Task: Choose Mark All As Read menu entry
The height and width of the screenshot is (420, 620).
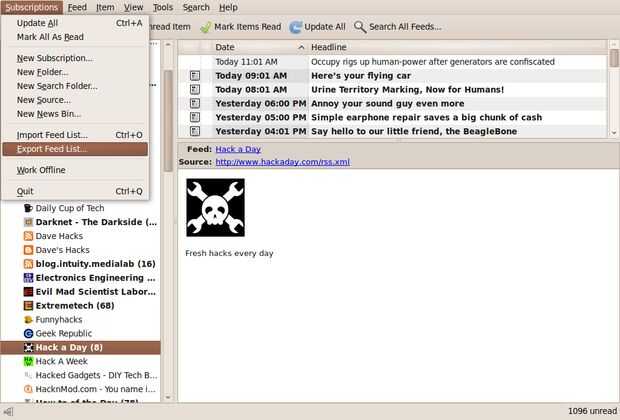Action: pos(75,37)
